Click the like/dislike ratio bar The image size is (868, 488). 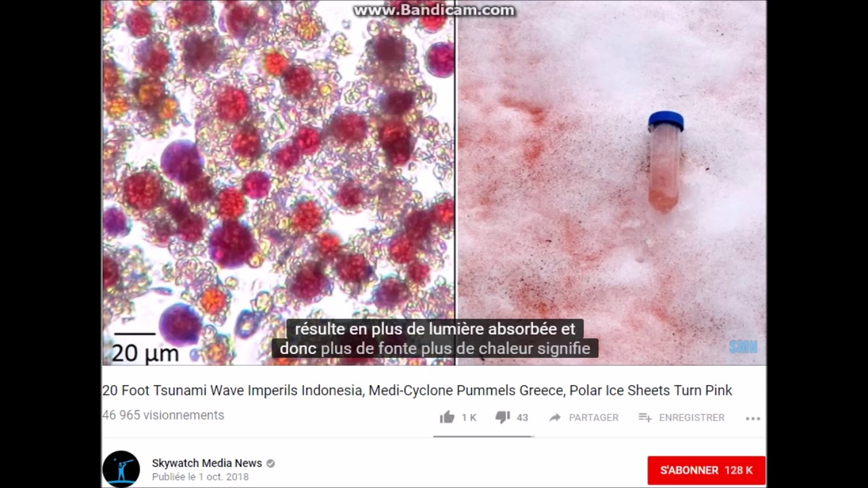tap(484, 436)
